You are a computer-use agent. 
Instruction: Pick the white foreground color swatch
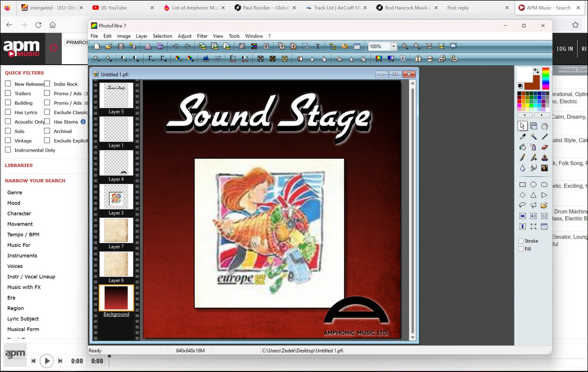click(525, 74)
